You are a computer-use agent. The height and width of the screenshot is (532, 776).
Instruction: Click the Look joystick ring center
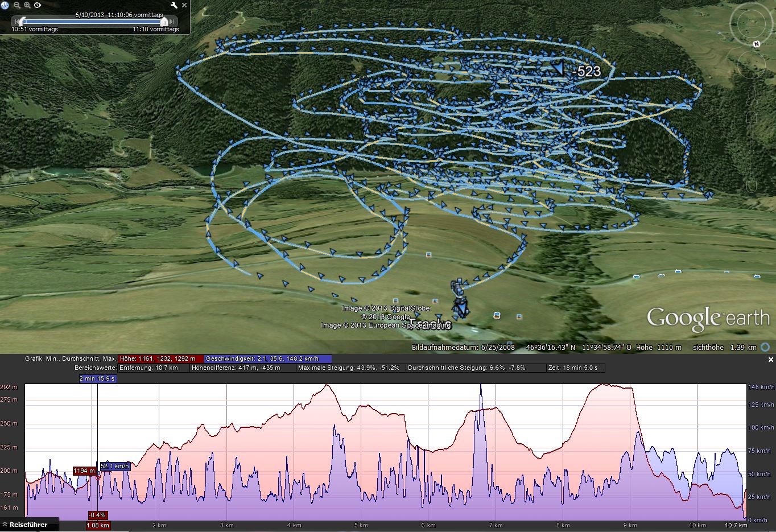(751, 24)
